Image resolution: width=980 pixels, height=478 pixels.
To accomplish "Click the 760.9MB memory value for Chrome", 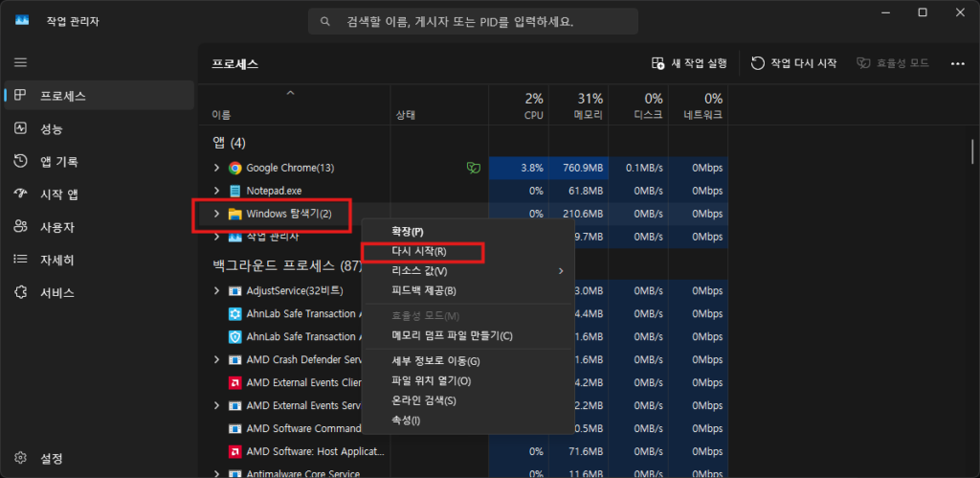I will [x=578, y=168].
